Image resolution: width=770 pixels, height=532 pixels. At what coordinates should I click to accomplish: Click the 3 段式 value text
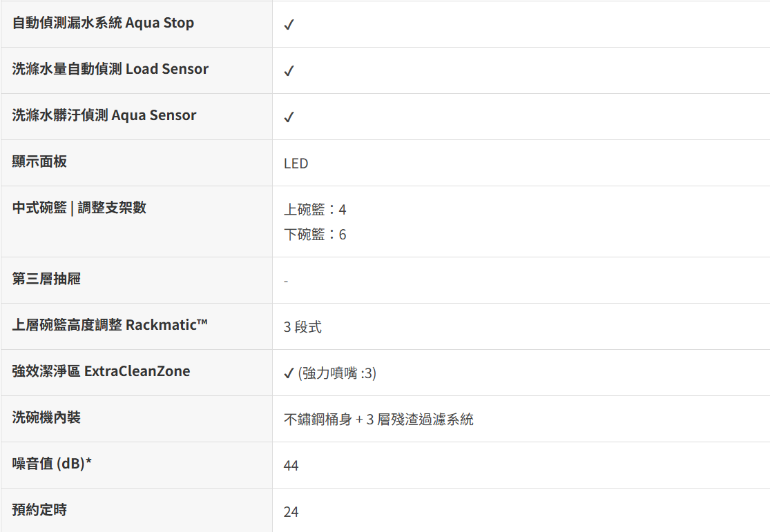[302, 327]
